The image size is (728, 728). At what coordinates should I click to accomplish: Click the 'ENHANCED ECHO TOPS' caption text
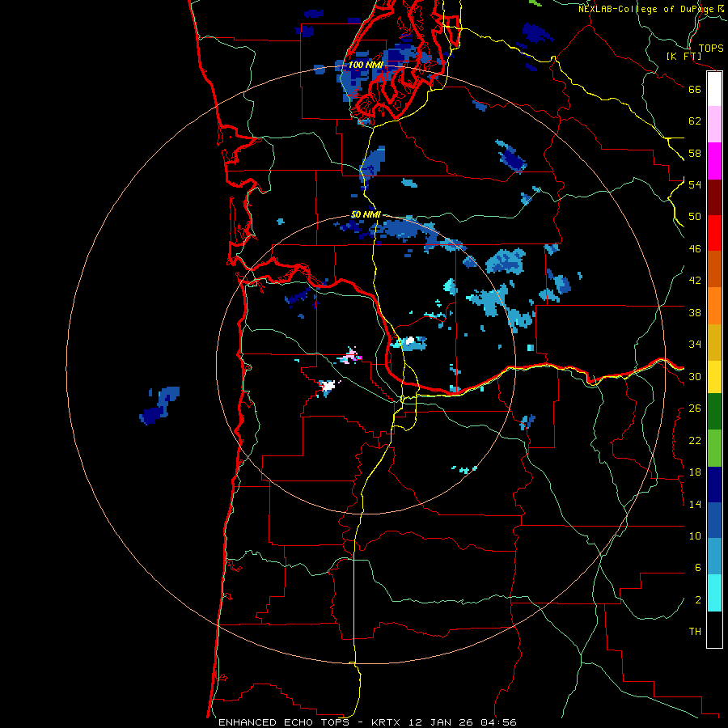284,722
